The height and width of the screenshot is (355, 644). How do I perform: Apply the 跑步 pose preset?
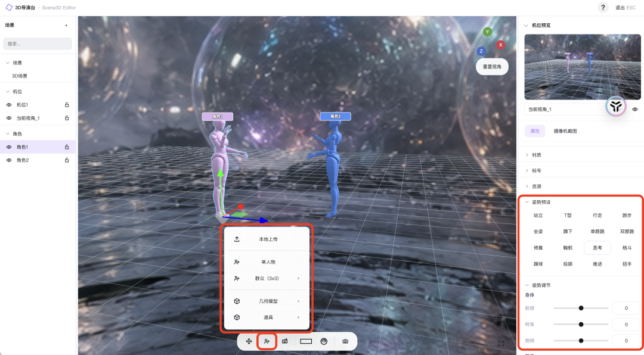click(627, 216)
